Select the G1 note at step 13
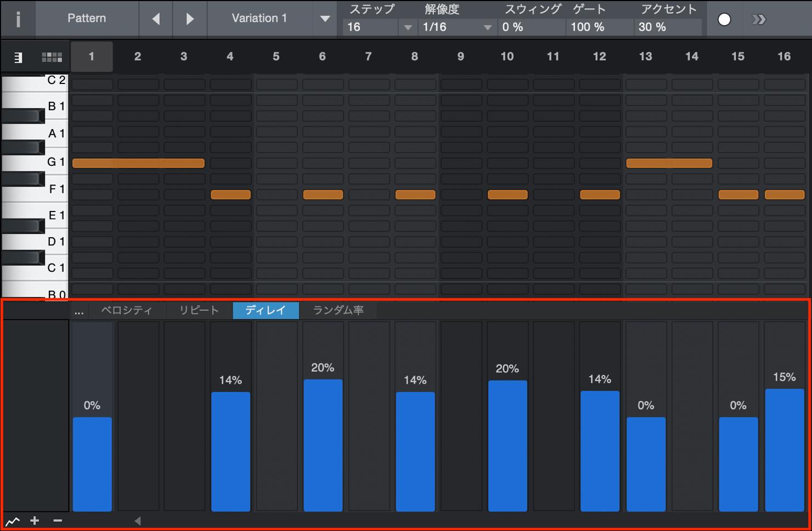This screenshot has width=812, height=531. click(669, 163)
